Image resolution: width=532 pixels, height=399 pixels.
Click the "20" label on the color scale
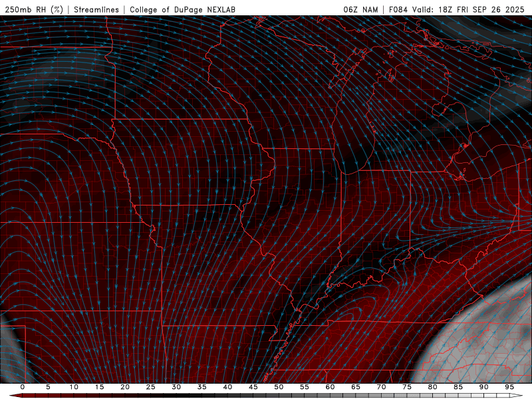(x=125, y=387)
